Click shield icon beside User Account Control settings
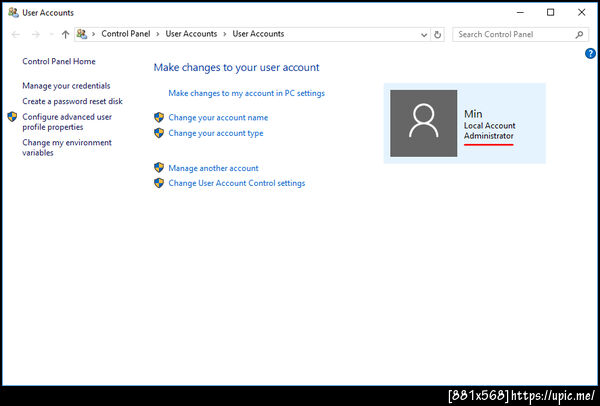Viewport: 600px width, 406px height. (159, 183)
